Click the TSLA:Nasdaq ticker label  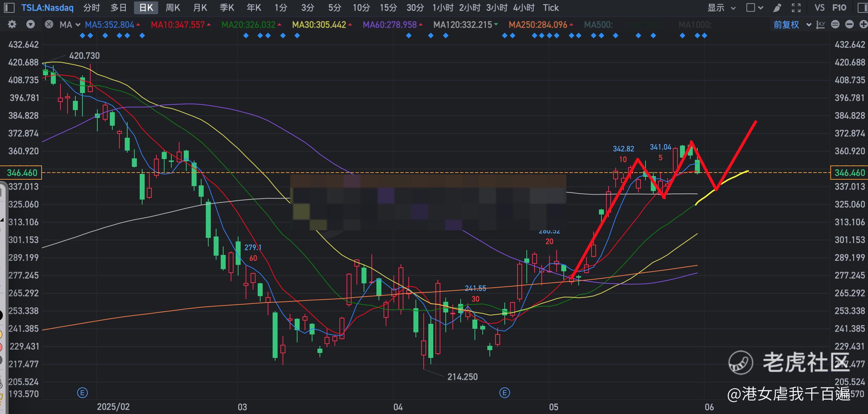tap(47, 8)
